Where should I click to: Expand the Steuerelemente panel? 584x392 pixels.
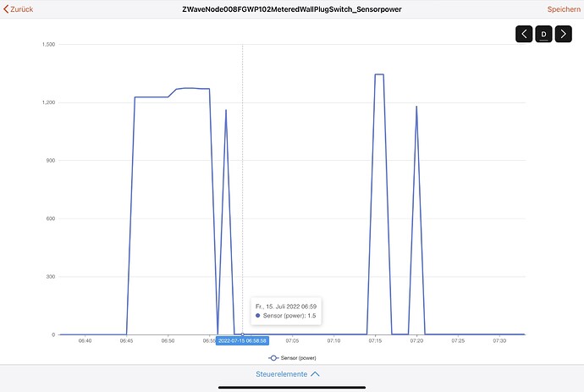[x=288, y=373]
